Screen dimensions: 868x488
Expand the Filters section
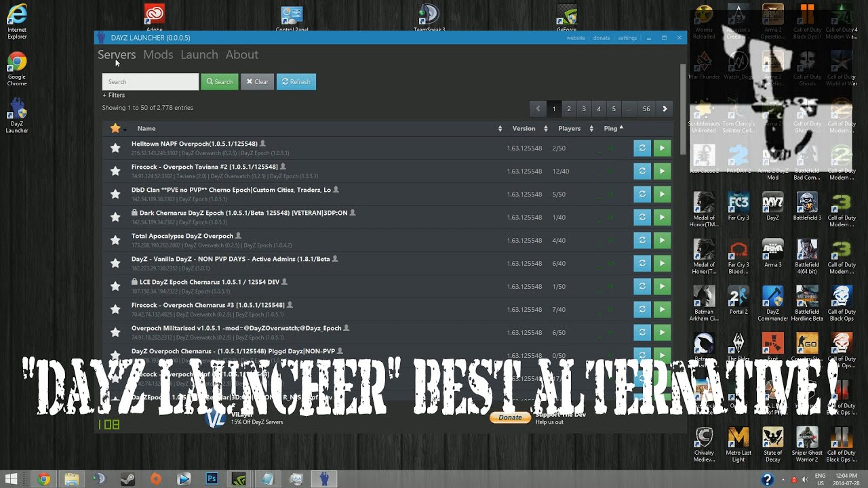(x=114, y=95)
